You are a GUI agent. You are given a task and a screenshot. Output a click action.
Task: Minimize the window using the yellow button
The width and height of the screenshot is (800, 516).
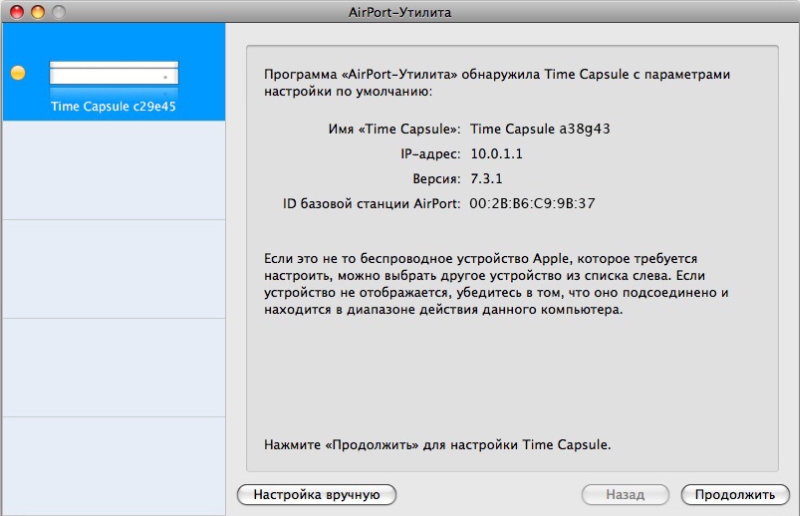coord(38,11)
